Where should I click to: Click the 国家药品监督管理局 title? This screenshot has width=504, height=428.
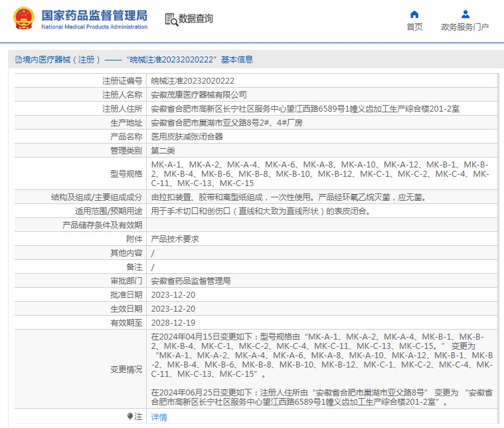point(94,15)
